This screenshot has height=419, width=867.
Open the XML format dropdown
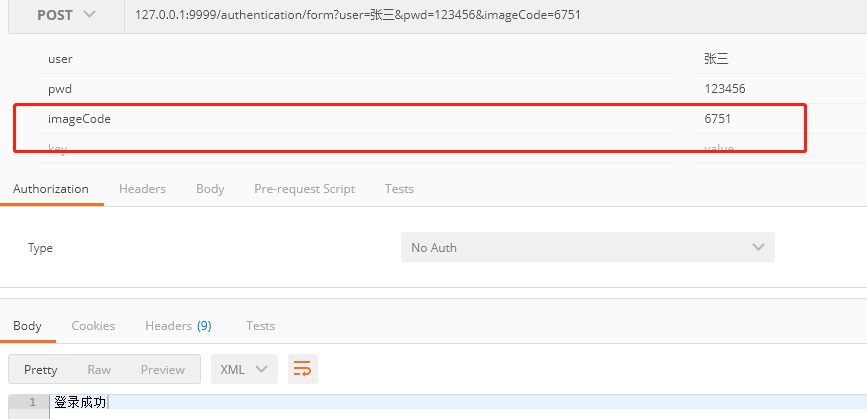[x=244, y=369]
